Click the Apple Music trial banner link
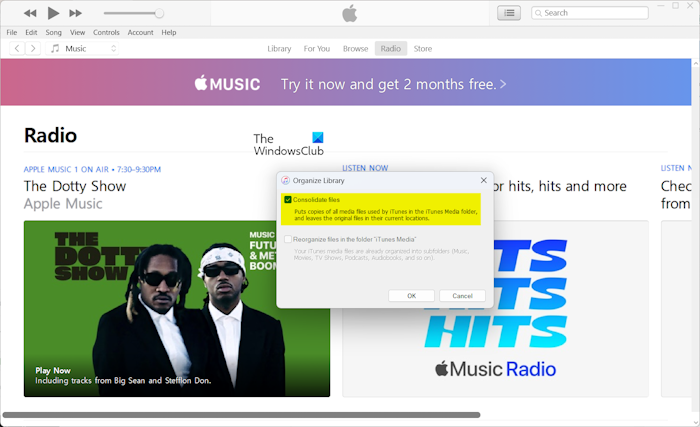This screenshot has height=427, width=700. tap(393, 84)
